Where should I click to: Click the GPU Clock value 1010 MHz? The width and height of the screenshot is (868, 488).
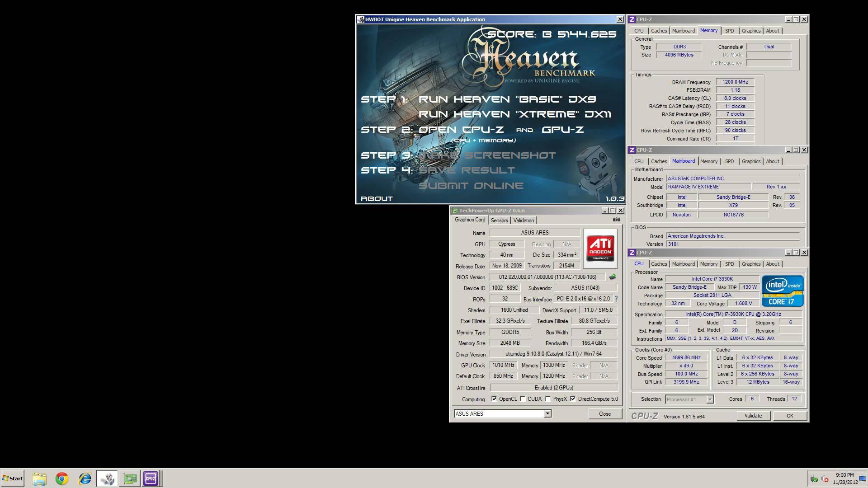pos(503,366)
